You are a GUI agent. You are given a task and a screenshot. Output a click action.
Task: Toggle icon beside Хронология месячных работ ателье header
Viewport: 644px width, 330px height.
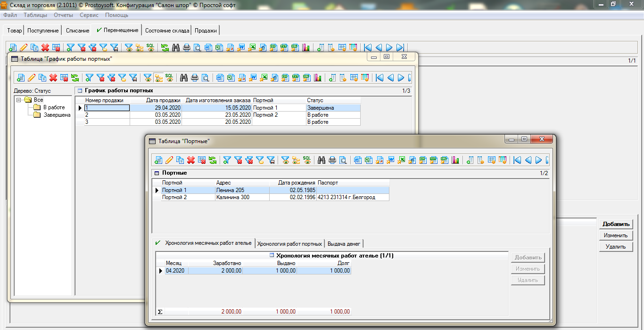click(272, 256)
